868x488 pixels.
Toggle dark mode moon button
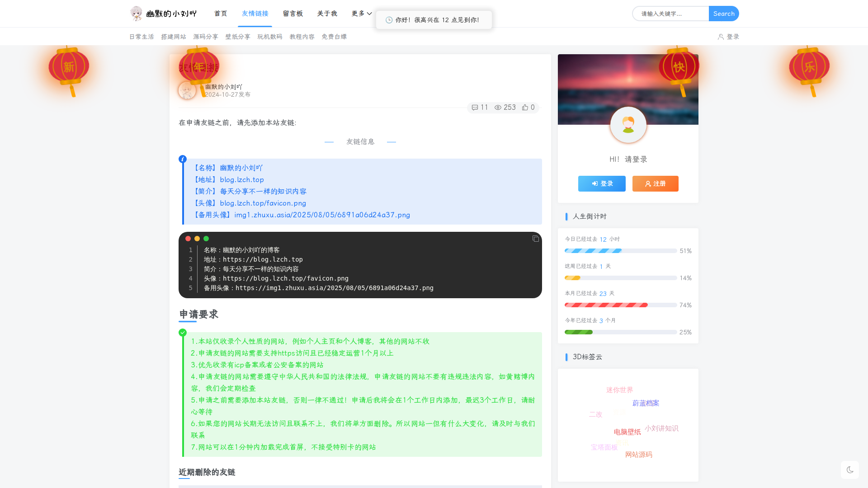click(850, 470)
